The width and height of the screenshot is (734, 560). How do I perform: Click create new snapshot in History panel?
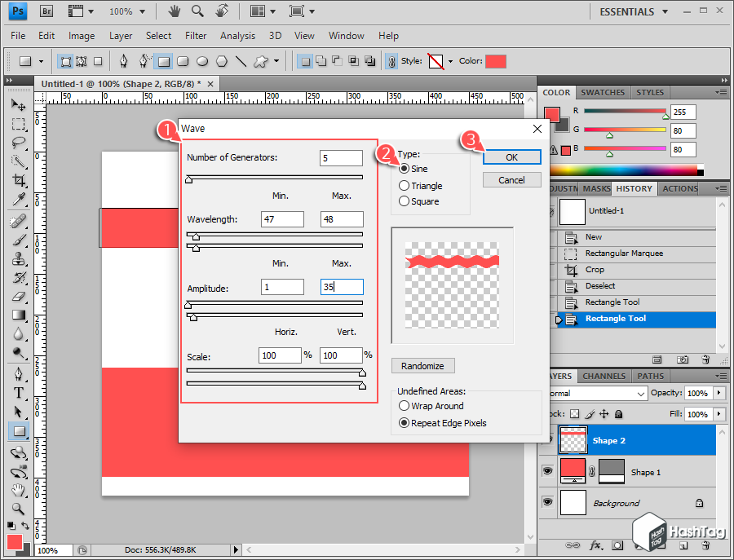682,359
